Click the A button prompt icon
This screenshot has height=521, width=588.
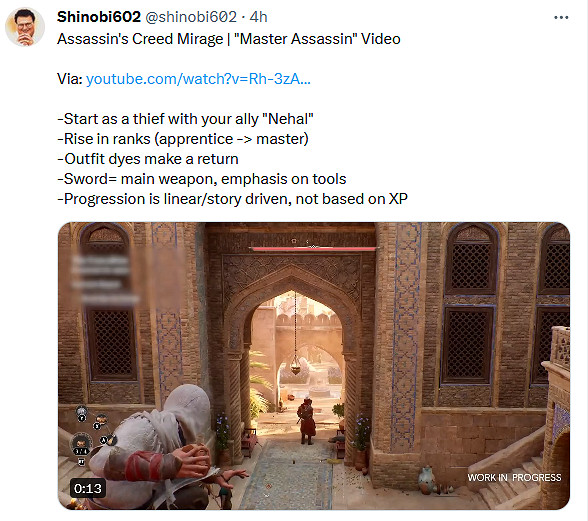tap(104, 440)
